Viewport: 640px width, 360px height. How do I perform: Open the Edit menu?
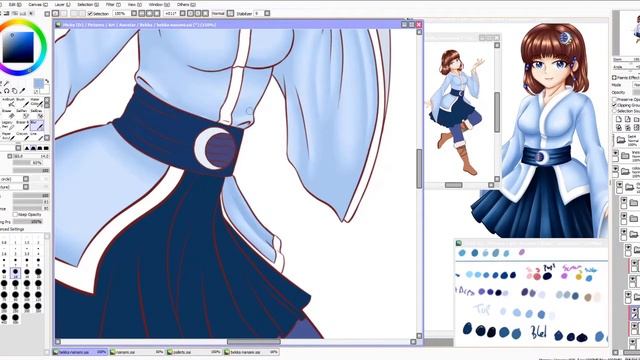pos(16,4)
